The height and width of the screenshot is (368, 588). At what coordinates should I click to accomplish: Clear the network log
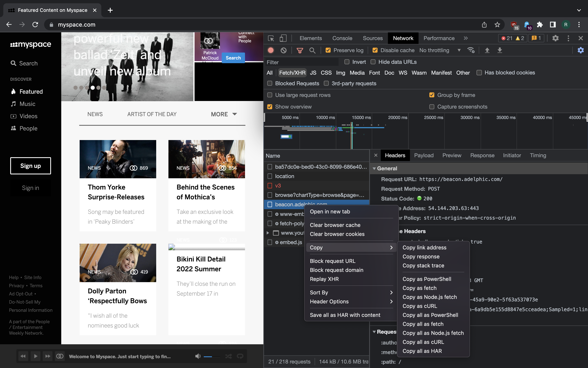coord(283,50)
